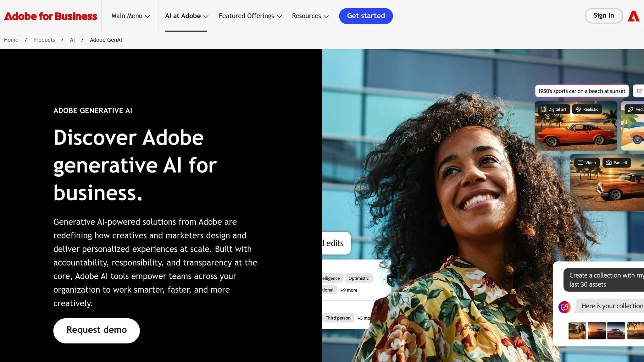
Task: Open the AI breadcrumb link
Action: (72, 40)
